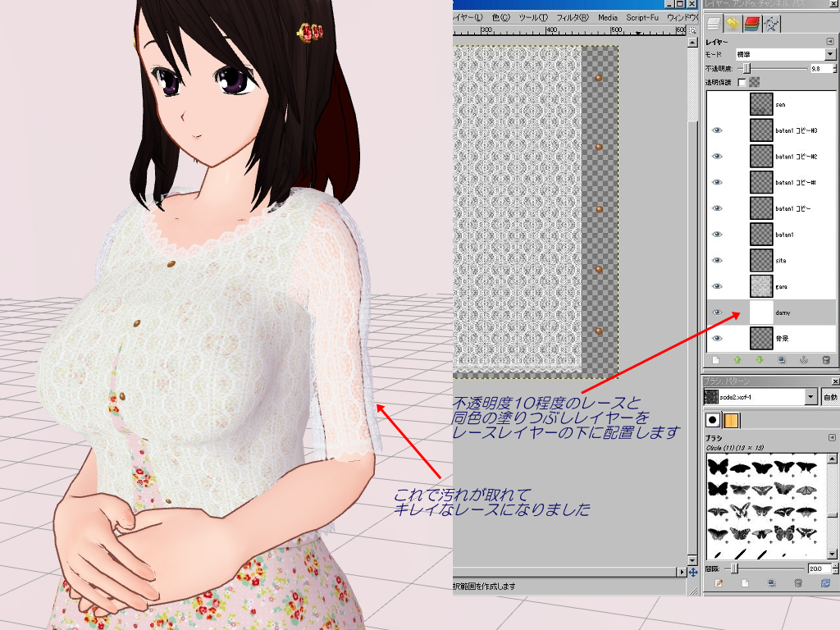Anchor the floating layer using the anchor icon

click(x=804, y=359)
